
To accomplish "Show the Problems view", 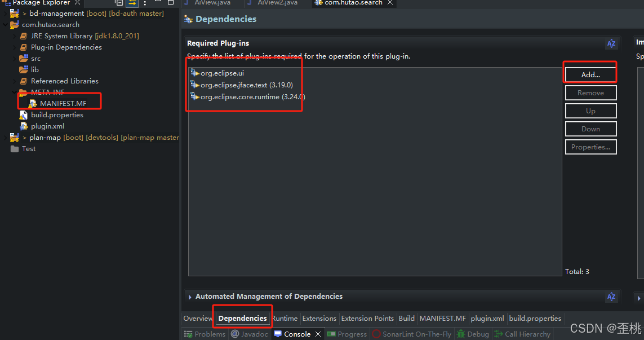I will pyautogui.click(x=205, y=334).
